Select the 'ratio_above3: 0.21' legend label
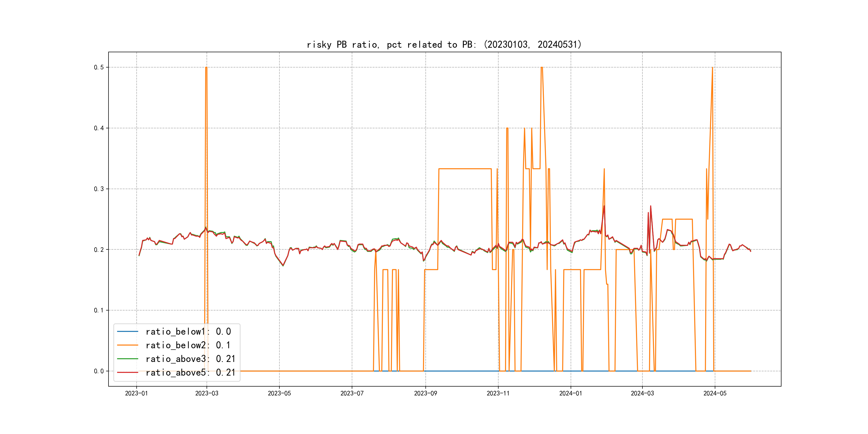This screenshot has height=434, width=868. [x=190, y=359]
